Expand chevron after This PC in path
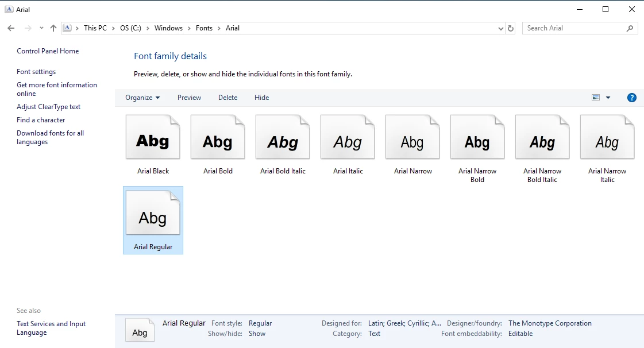This screenshot has width=644, height=348. pos(113,28)
